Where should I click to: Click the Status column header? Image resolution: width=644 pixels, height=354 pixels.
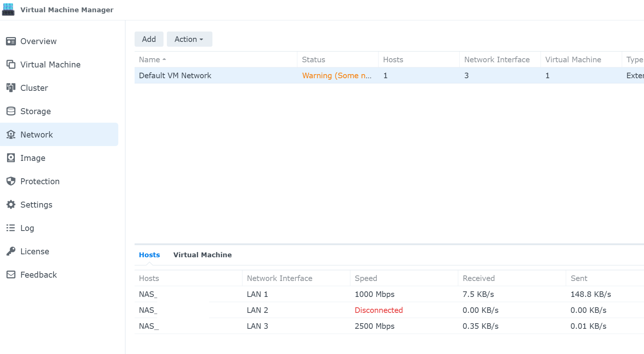pyautogui.click(x=314, y=60)
